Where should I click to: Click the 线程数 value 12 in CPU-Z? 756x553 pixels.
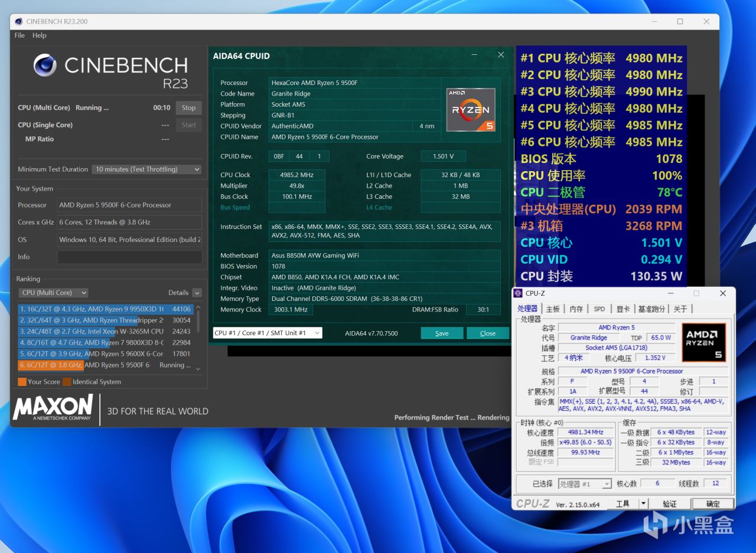tap(715, 483)
